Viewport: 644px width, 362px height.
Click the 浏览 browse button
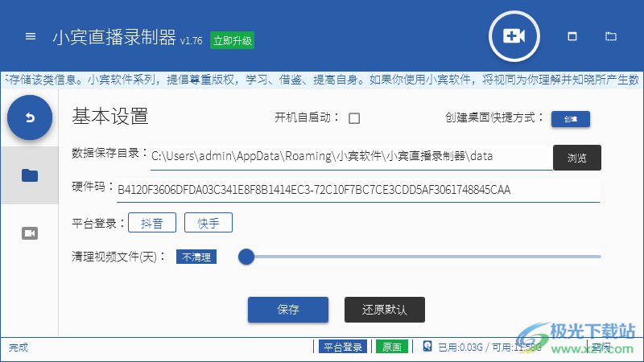(576, 158)
